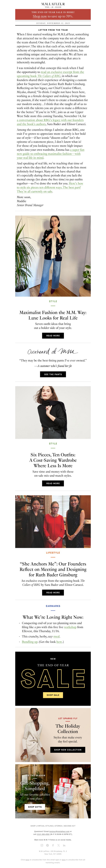Click the 'workshop' link in Earmarks list
This screenshot has height=868, width=106.
70,627
